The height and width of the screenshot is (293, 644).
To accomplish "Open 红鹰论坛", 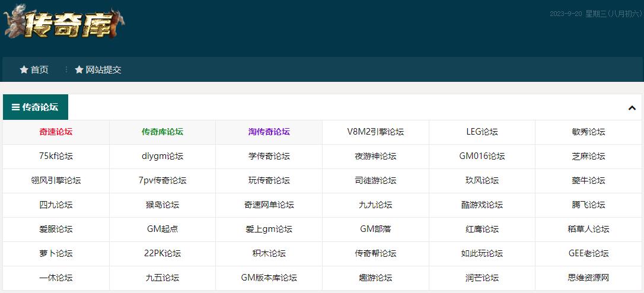I will (482, 229).
